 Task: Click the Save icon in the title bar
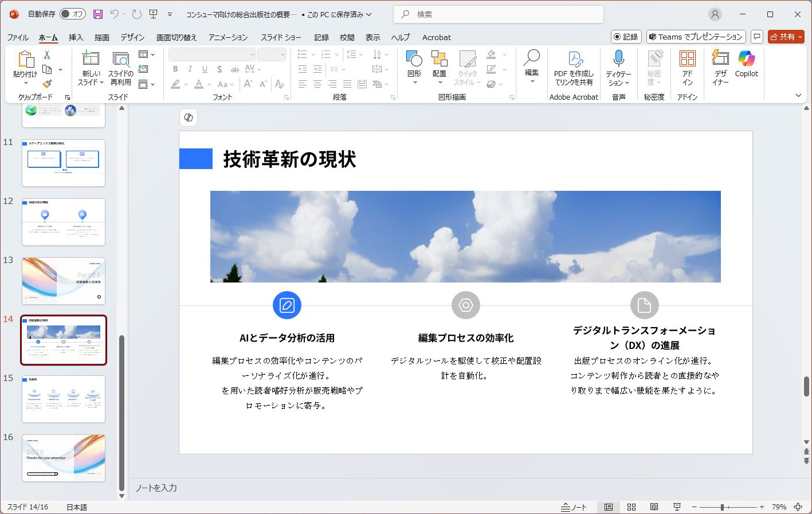(98, 14)
